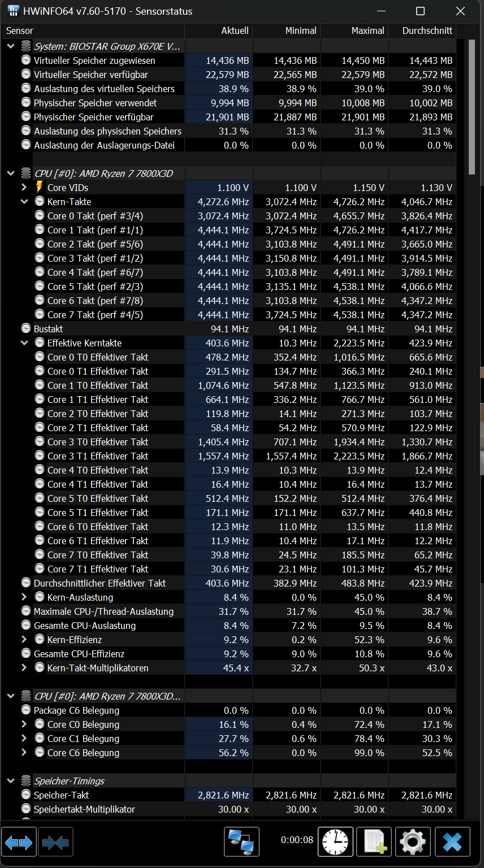Collapse the Speicher-Timings section
The height and width of the screenshot is (868, 484).
click(11, 780)
